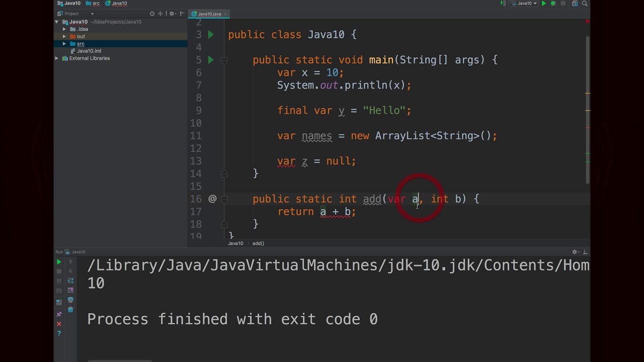The height and width of the screenshot is (362, 644).
Task: Click Java10 tab in Run panel header
Action: point(75,252)
